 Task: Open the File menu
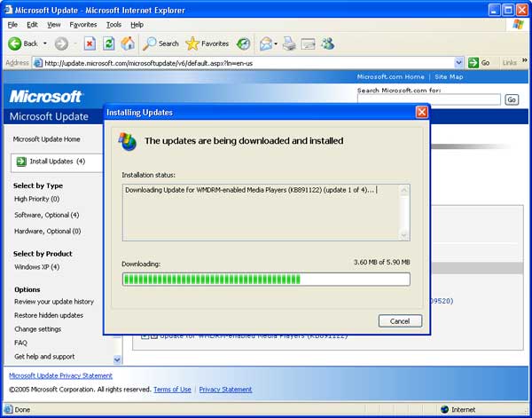(12, 25)
